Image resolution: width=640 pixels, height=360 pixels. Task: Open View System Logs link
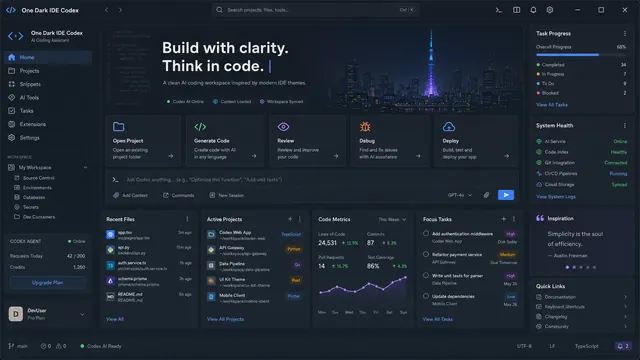(556, 197)
